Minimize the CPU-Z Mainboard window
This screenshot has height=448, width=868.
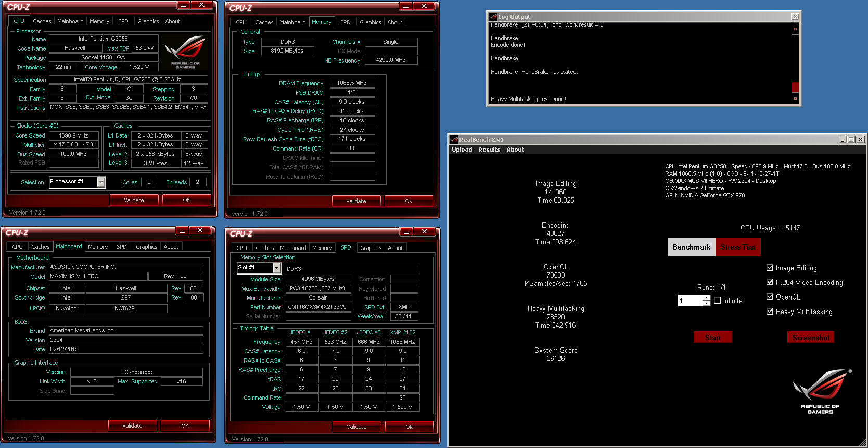click(182, 230)
